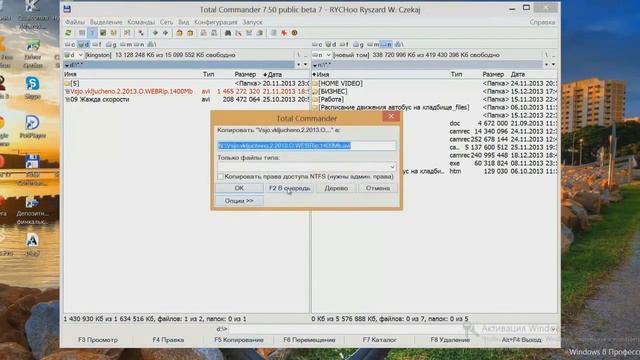Screen dimensions: 640x360
Task: Click the left-pointing Back arrow toolbar icon
Action: pos(155,33)
